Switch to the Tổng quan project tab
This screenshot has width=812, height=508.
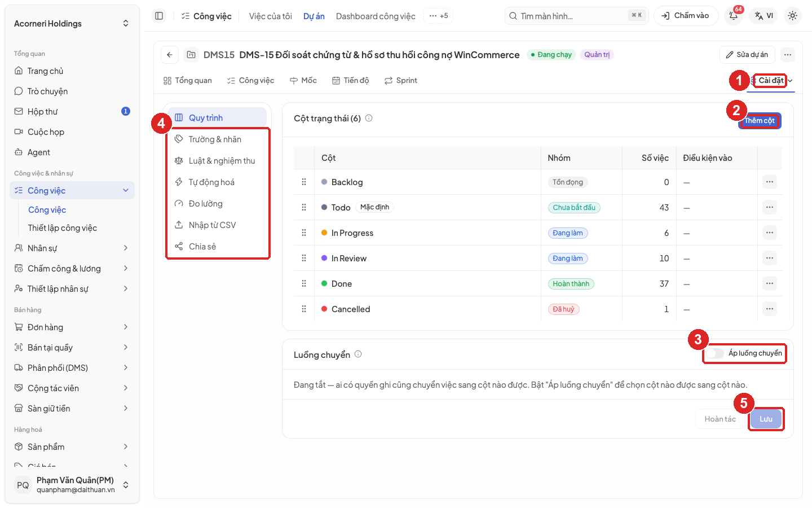click(188, 81)
